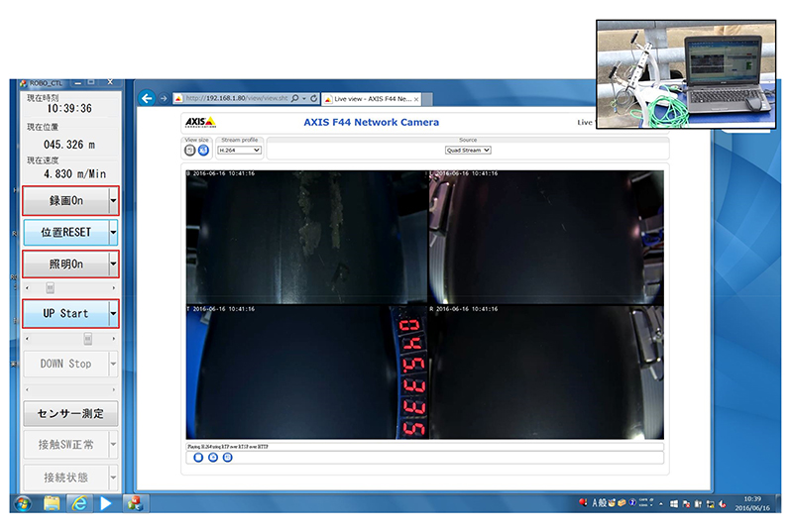Viewport: 793px width, 532px height.
Task: Toggle the 照明On lighting button
Action: (65, 264)
